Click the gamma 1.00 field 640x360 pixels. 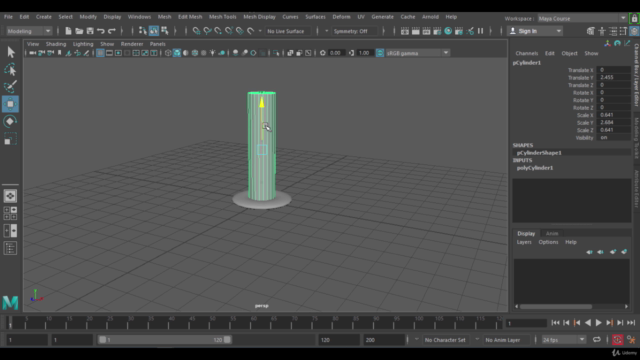click(364, 53)
